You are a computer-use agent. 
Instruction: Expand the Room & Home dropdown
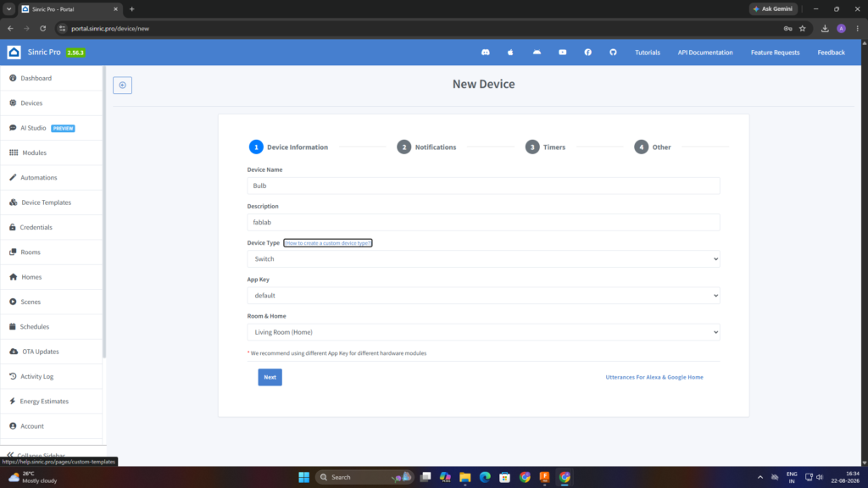click(483, 332)
